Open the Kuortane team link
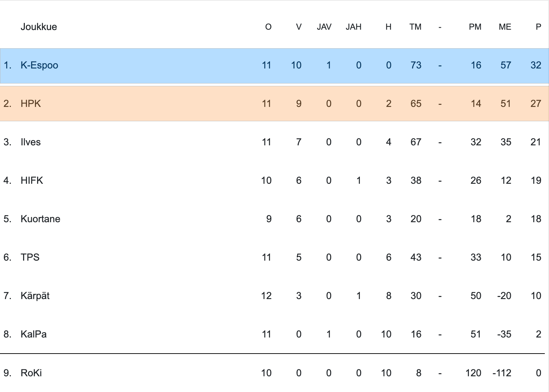The width and height of the screenshot is (549, 392). [x=40, y=219]
